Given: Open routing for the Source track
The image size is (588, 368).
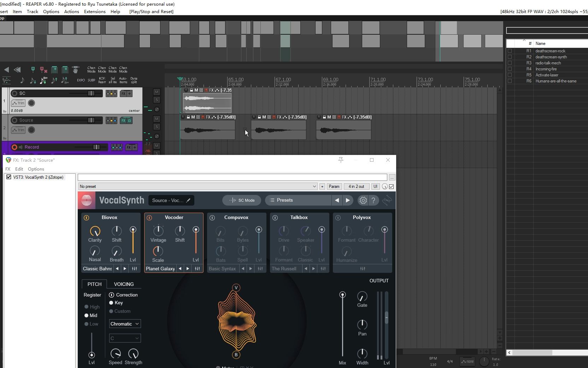Looking at the screenshot, I should tap(111, 120).
